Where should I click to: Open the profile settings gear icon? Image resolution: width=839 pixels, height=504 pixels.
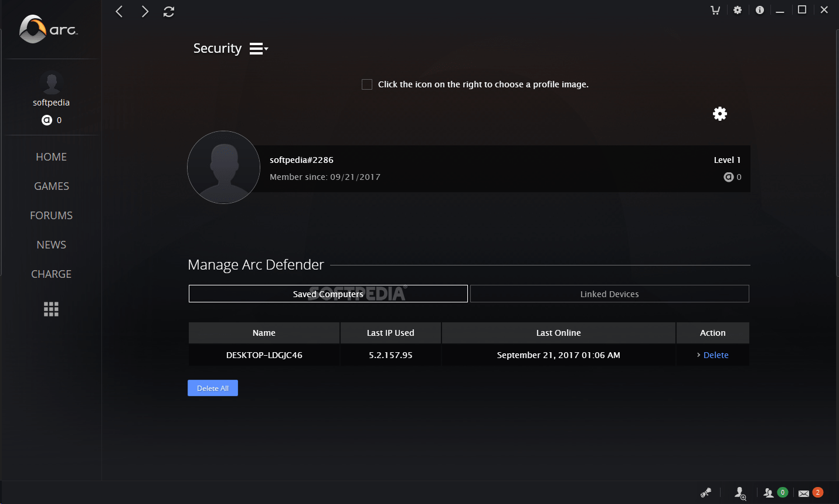(720, 114)
